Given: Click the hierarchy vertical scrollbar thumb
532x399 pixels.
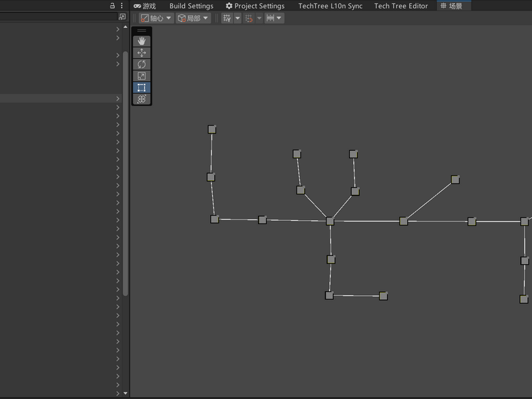Looking at the screenshot, I should tap(126, 174).
